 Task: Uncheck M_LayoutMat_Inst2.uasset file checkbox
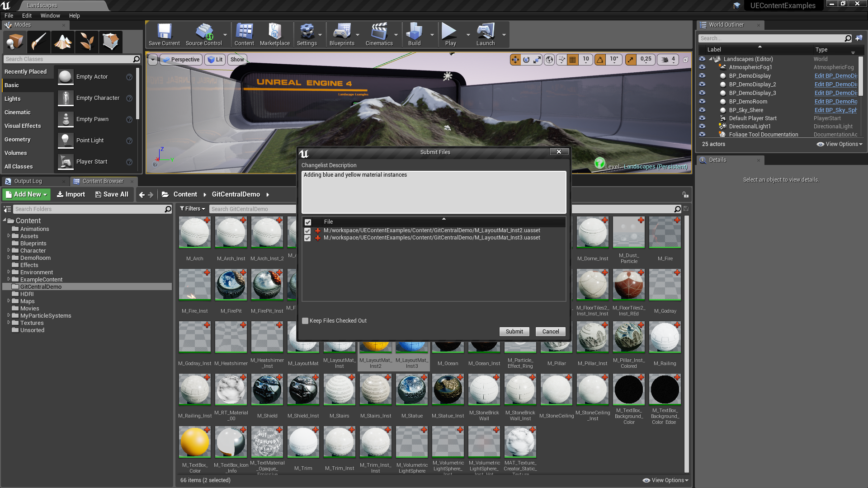point(307,231)
